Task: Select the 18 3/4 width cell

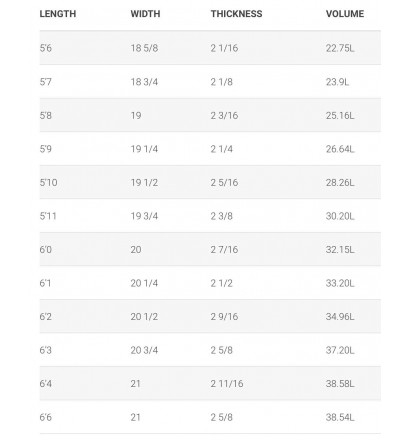Action: click(144, 82)
